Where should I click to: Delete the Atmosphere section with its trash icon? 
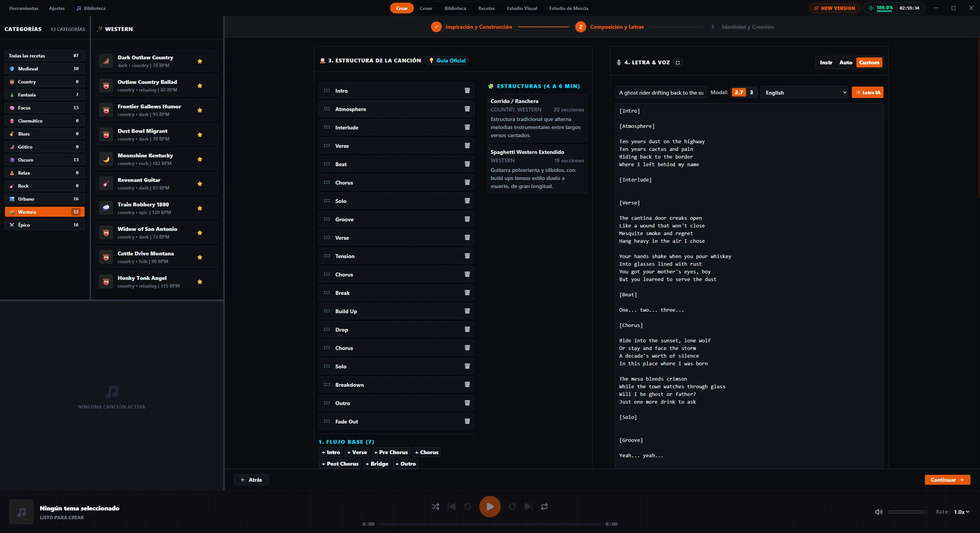[x=467, y=109]
